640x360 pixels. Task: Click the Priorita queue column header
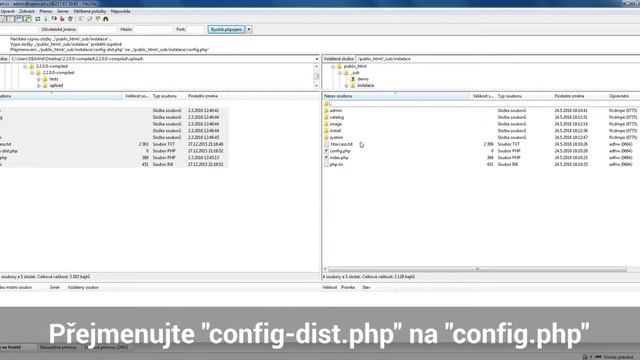(348, 287)
